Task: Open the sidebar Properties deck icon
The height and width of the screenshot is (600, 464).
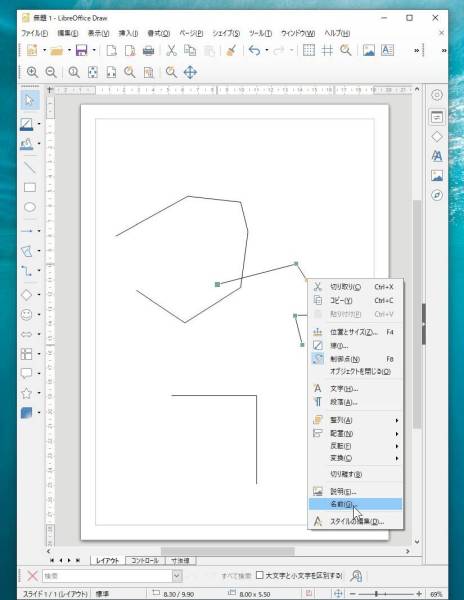Action: (437, 117)
